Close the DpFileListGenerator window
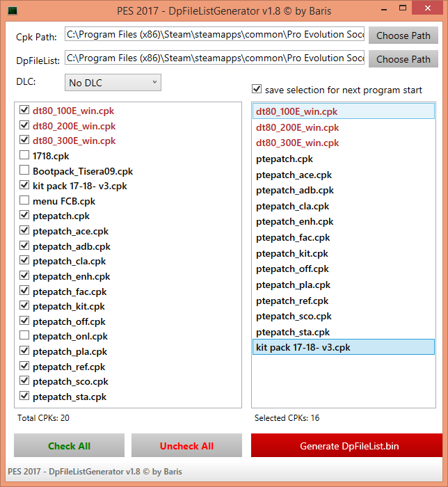 coord(428,8)
